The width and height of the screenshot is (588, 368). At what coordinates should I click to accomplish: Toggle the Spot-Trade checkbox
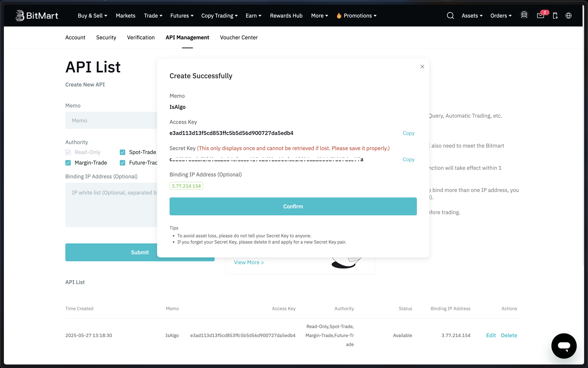point(122,152)
